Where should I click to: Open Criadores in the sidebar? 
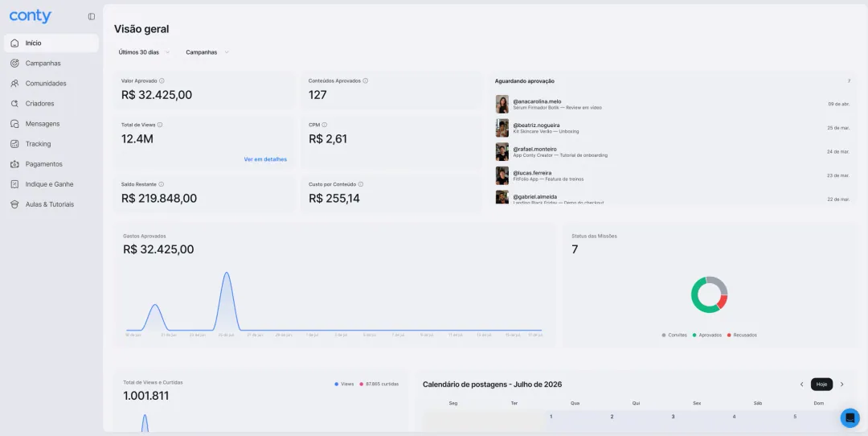coord(51,104)
